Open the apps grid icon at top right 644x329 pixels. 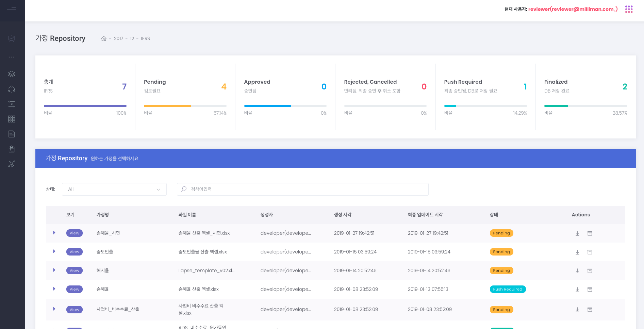click(629, 9)
